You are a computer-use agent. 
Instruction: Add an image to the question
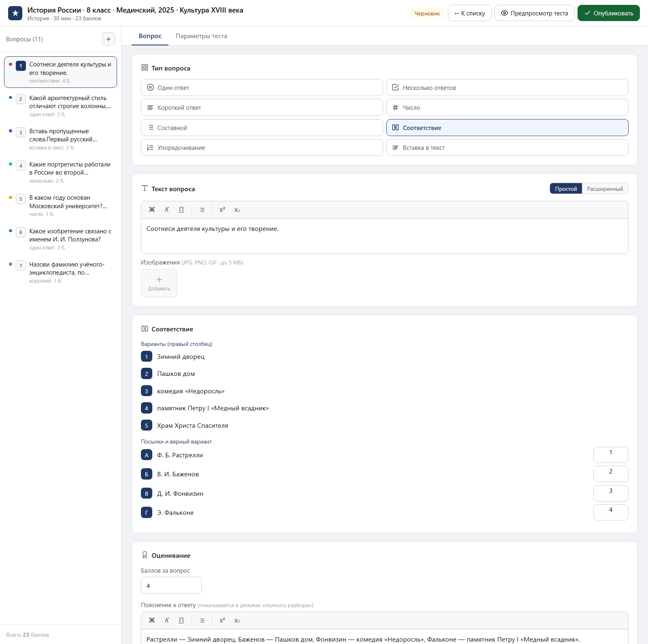(x=159, y=283)
